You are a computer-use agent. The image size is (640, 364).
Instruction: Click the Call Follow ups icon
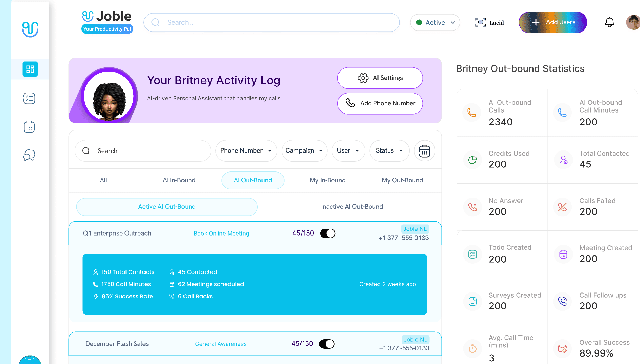click(x=562, y=301)
